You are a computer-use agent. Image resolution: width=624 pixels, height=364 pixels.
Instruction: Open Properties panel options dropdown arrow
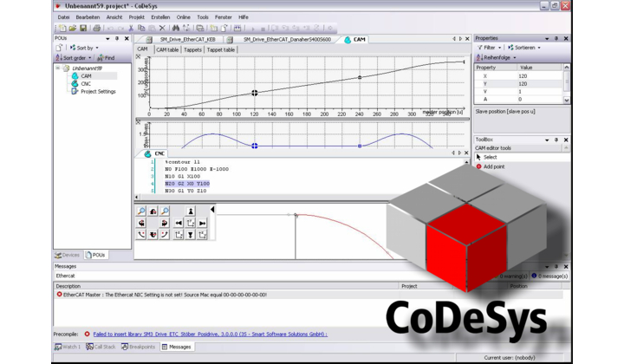pos(547,39)
